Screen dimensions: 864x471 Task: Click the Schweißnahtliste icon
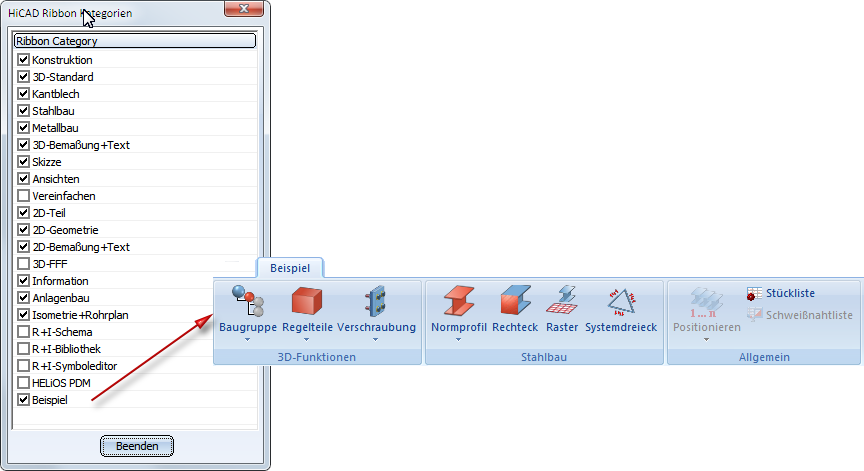click(x=754, y=315)
